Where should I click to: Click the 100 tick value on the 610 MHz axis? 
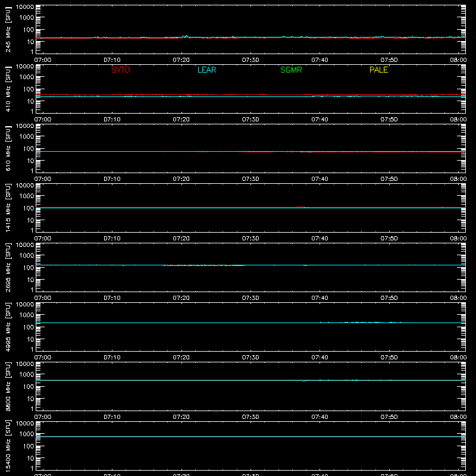coord(29,148)
